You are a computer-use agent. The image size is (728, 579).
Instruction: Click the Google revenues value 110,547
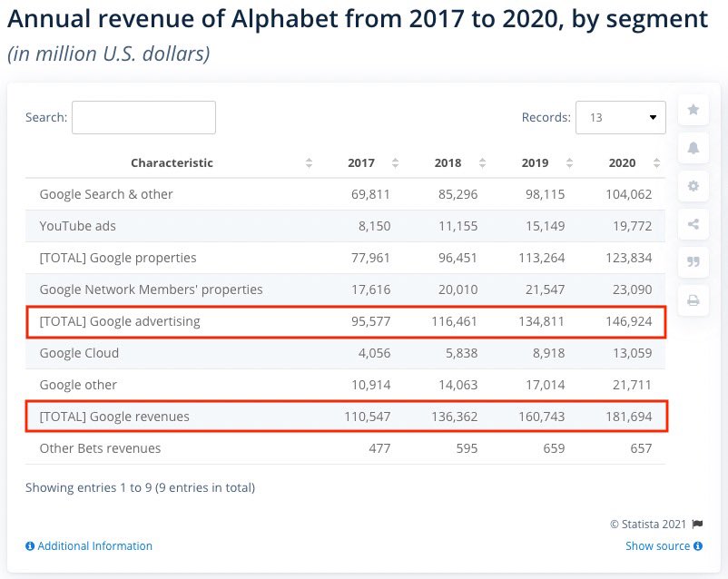coord(368,417)
